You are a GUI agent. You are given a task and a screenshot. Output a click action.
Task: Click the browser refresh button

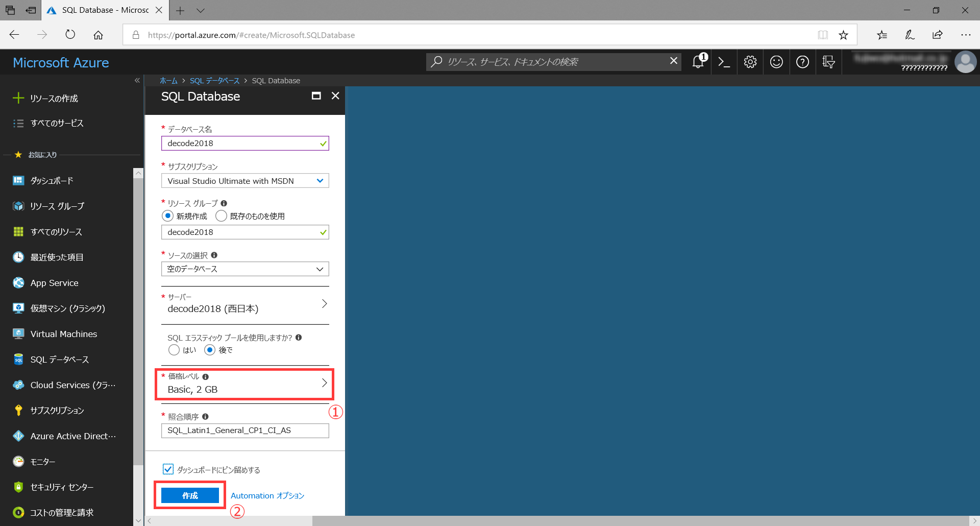[x=70, y=35]
